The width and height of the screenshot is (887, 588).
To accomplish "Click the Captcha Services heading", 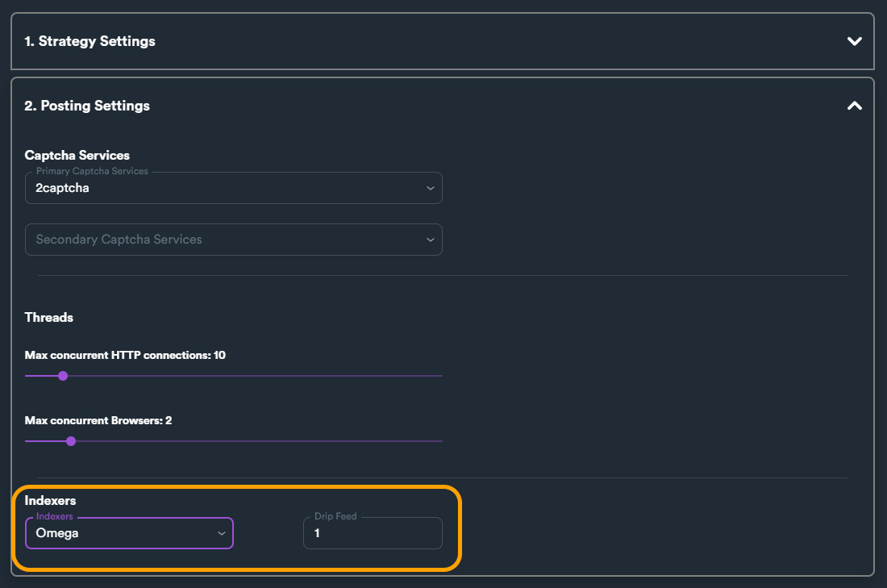I will (x=77, y=155).
